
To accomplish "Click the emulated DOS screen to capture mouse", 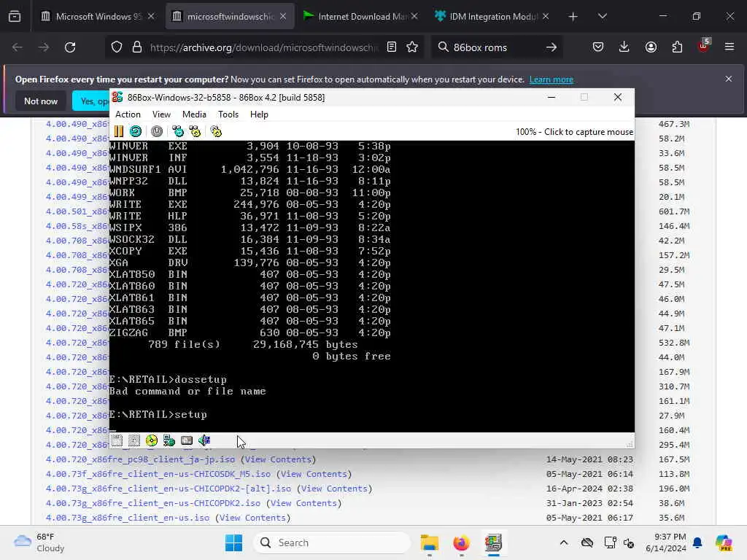I will click(371, 286).
